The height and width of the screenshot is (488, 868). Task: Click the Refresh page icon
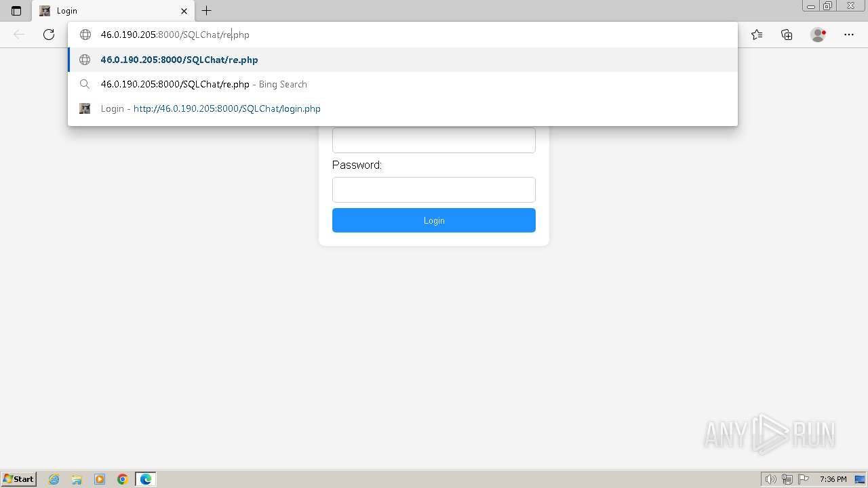49,35
